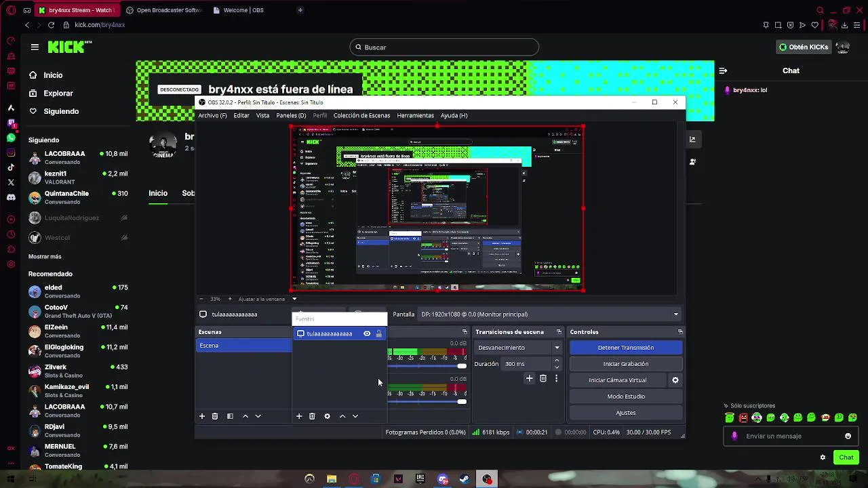This screenshot has width=868, height=488.
Task: Undock the audio mixer panel
Action: (x=465, y=332)
